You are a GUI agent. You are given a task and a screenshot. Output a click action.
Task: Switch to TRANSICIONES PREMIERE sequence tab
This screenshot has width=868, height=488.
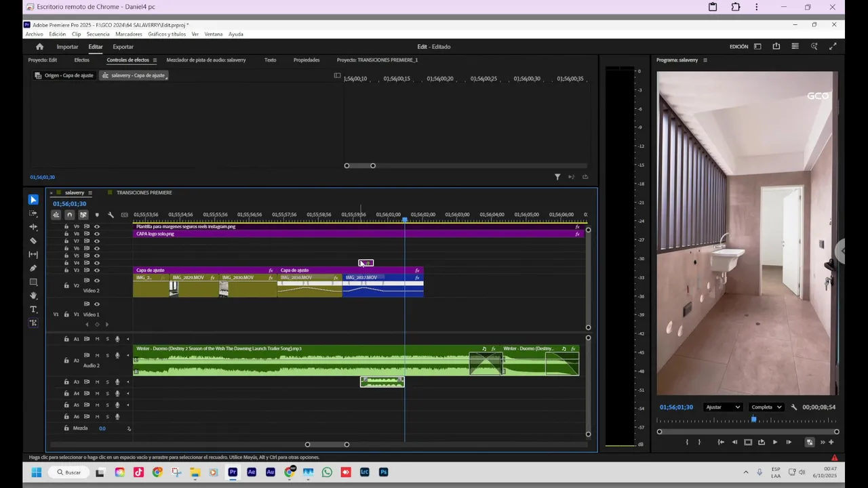(144, 192)
